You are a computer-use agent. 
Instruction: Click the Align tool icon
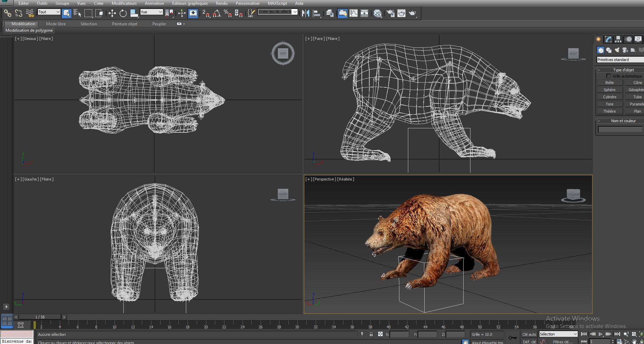coord(317,13)
